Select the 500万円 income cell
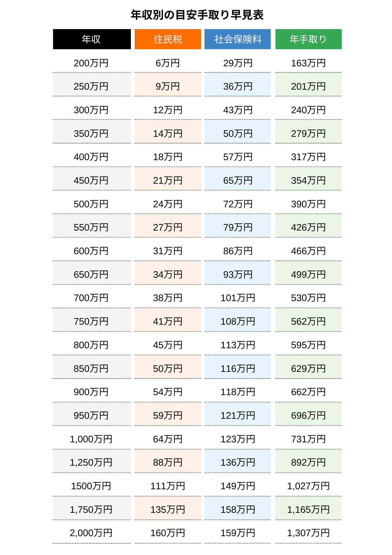The image size is (392, 555). point(92,204)
